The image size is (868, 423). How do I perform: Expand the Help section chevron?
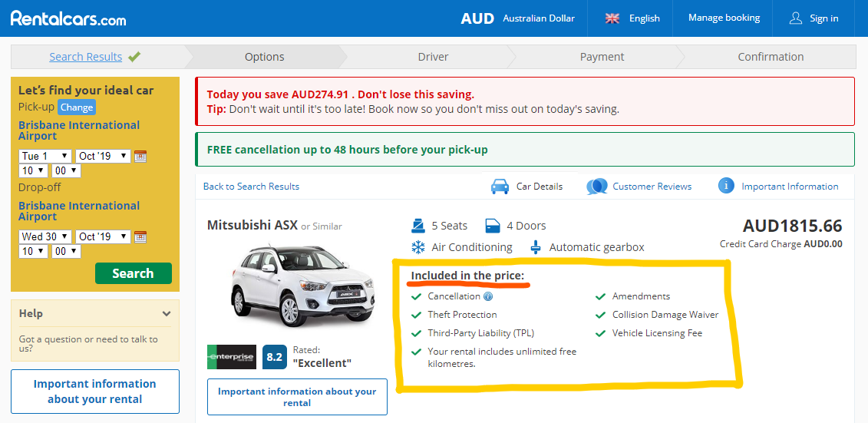(x=166, y=314)
